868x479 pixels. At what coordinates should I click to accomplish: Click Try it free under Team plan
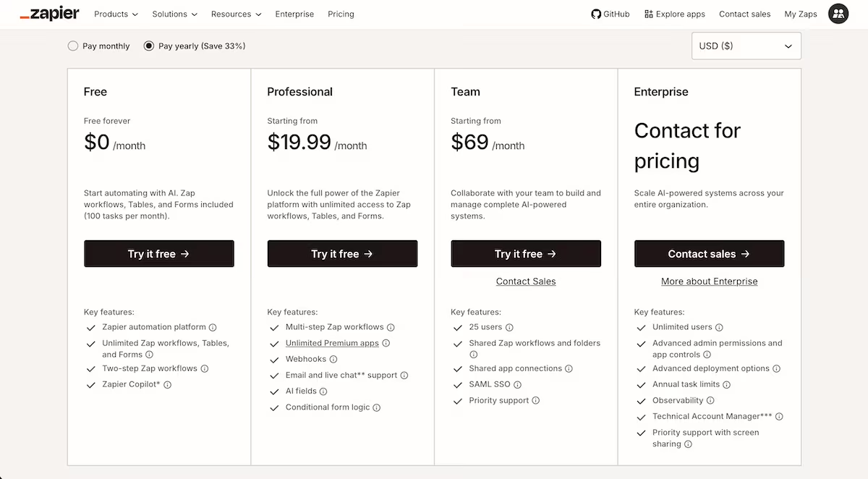(526, 254)
